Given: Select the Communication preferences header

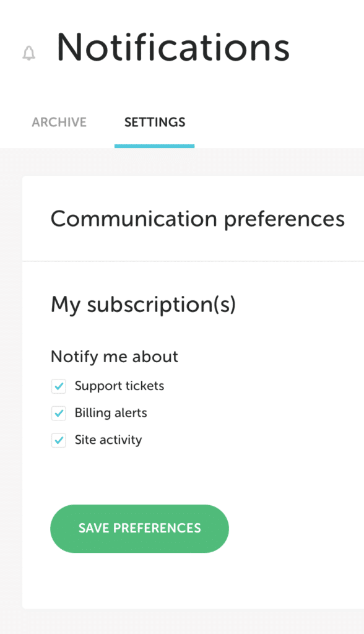Looking at the screenshot, I should 198,218.
